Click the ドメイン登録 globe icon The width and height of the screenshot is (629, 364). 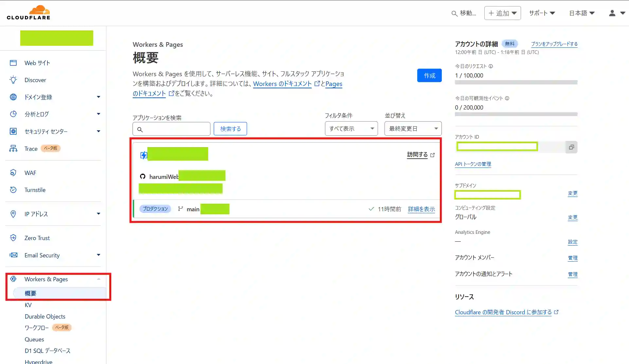click(13, 97)
